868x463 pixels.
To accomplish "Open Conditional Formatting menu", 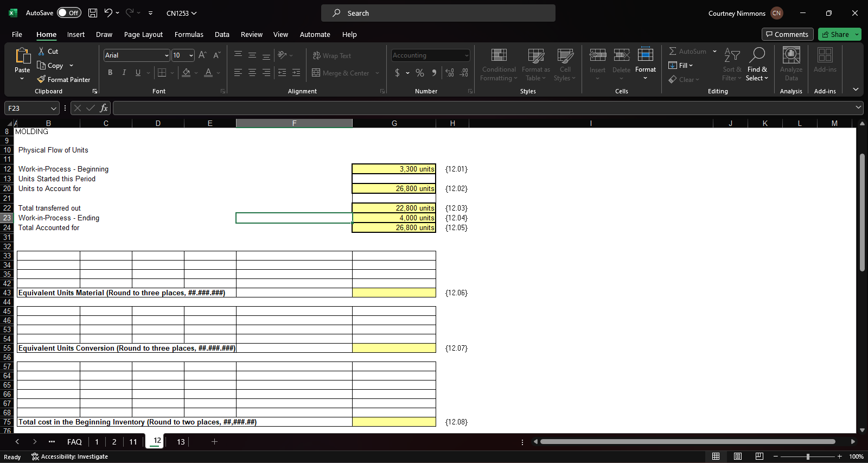I will (x=499, y=65).
